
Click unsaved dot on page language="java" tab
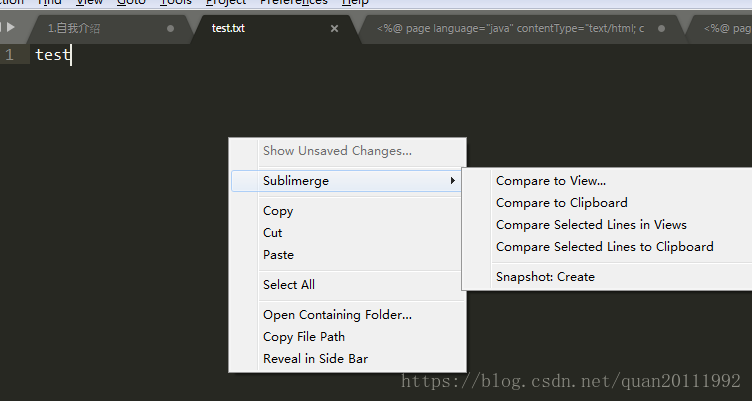[x=661, y=28]
